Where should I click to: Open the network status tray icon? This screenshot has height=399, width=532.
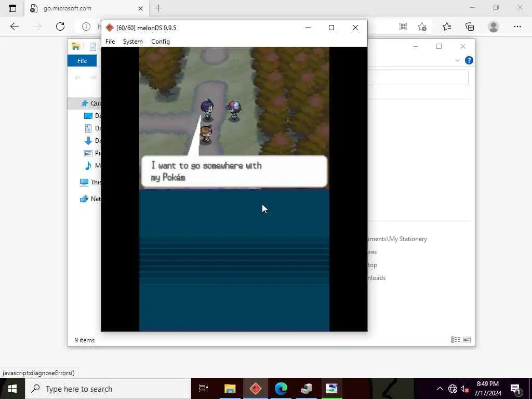click(453, 389)
